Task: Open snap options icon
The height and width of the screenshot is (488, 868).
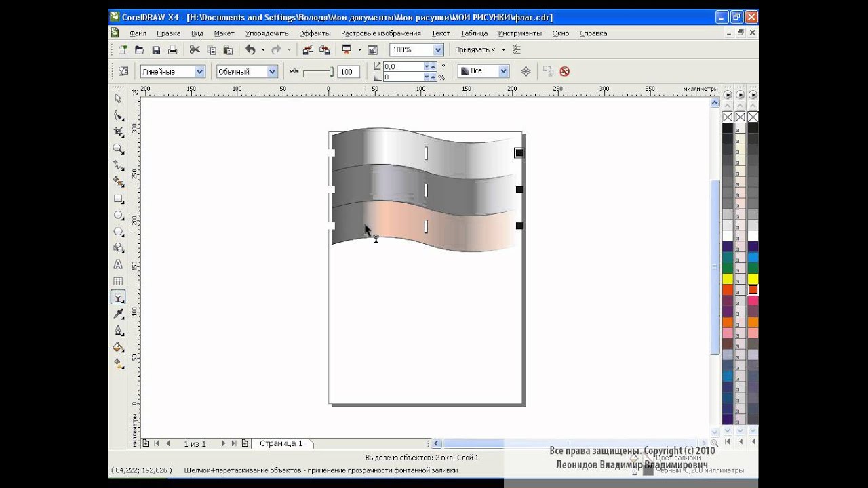Action: [516, 50]
